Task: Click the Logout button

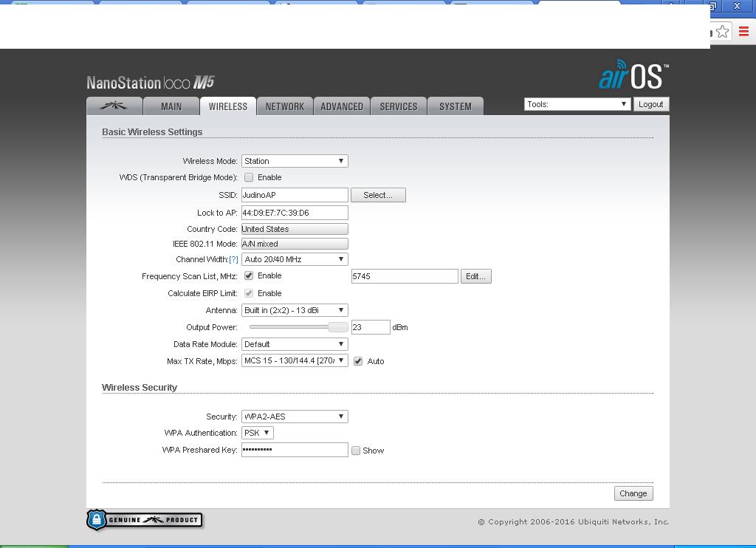Action: [651, 104]
